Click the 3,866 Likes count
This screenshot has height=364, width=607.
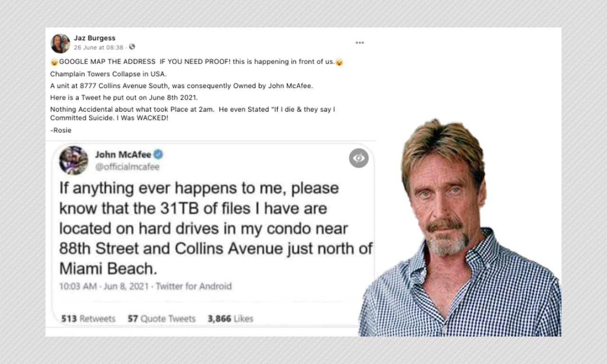(230, 318)
